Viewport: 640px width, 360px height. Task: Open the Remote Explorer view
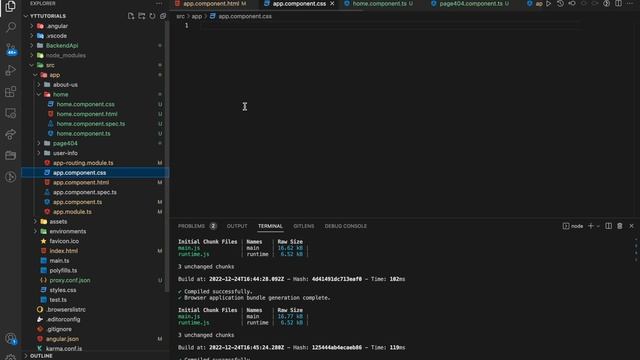click(x=11, y=113)
